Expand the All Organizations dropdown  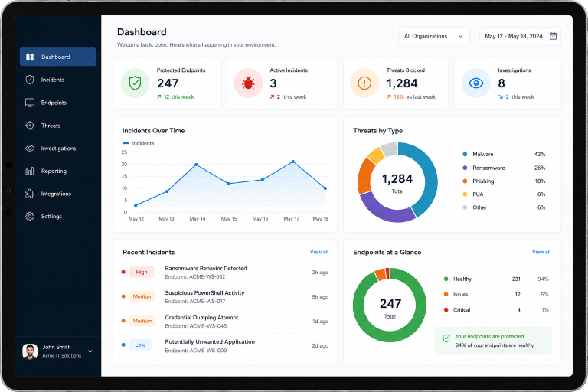(434, 36)
